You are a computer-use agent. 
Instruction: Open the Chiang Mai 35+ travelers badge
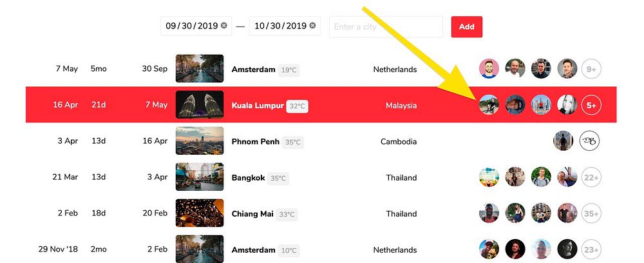[591, 213]
